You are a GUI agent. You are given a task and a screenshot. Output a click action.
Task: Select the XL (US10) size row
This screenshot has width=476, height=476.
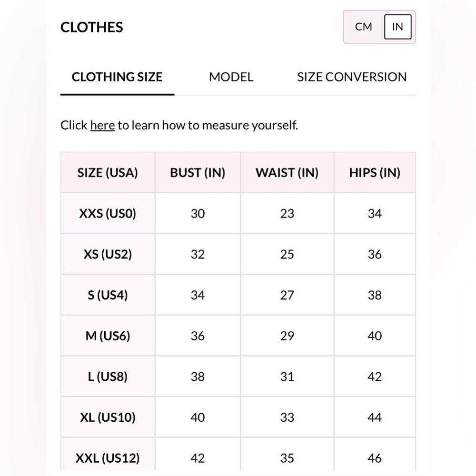tap(238, 417)
